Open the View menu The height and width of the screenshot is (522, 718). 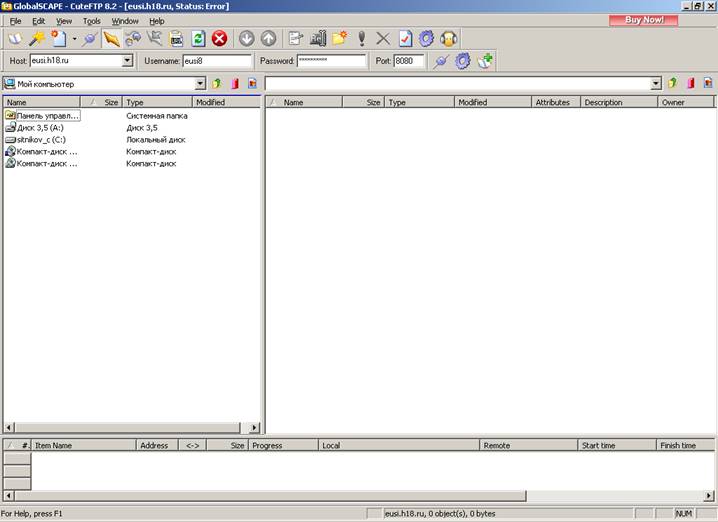point(64,21)
